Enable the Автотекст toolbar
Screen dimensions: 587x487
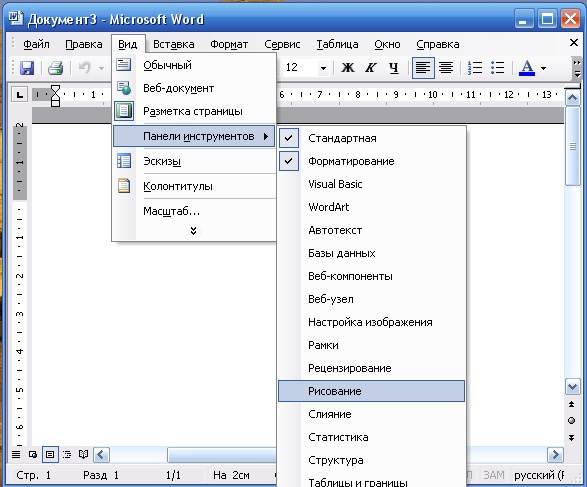pos(371,230)
